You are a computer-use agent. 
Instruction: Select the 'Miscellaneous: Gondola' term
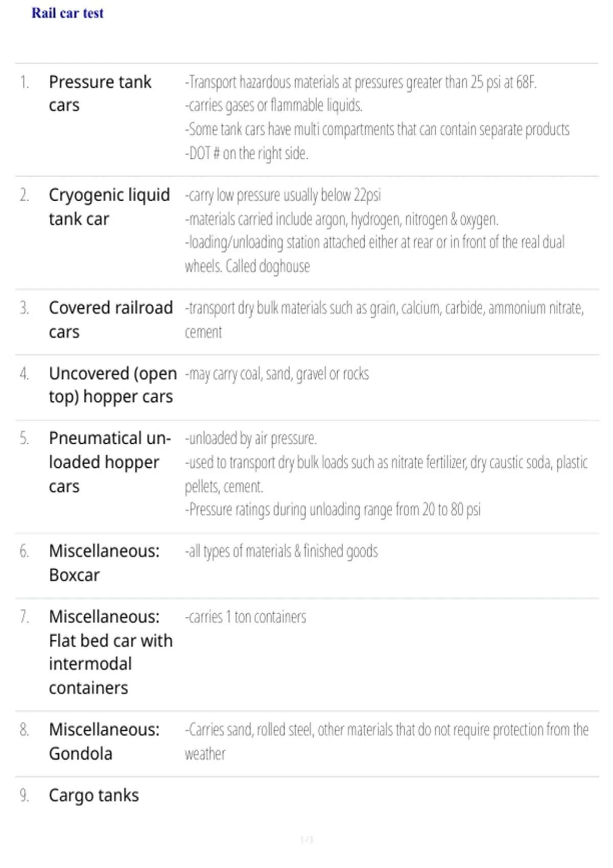click(x=104, y=741)
